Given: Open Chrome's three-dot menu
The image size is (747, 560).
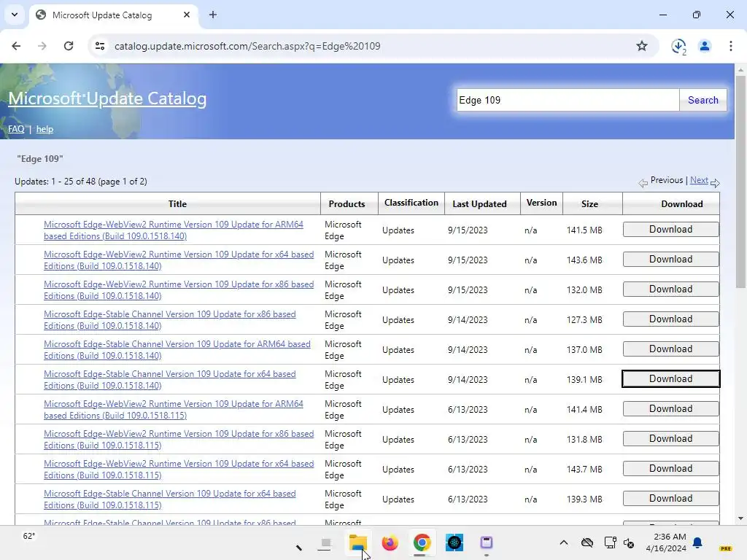Looking at the screenshot, I should (x=730, y=46).
